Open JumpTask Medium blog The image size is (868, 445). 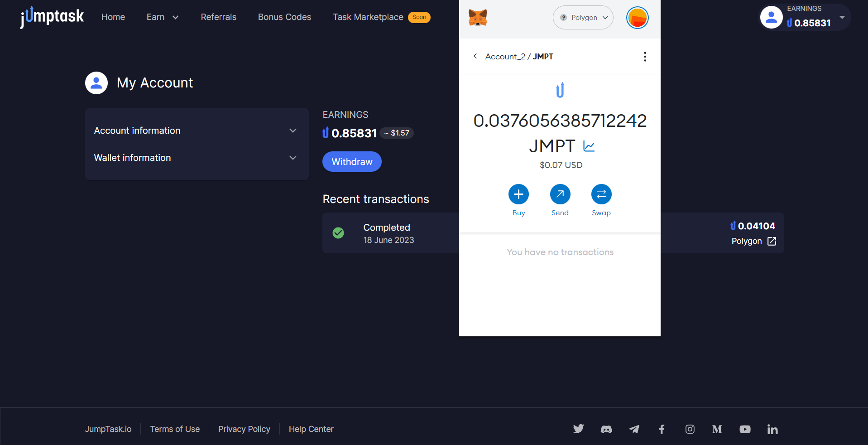(x=717, y=429)
